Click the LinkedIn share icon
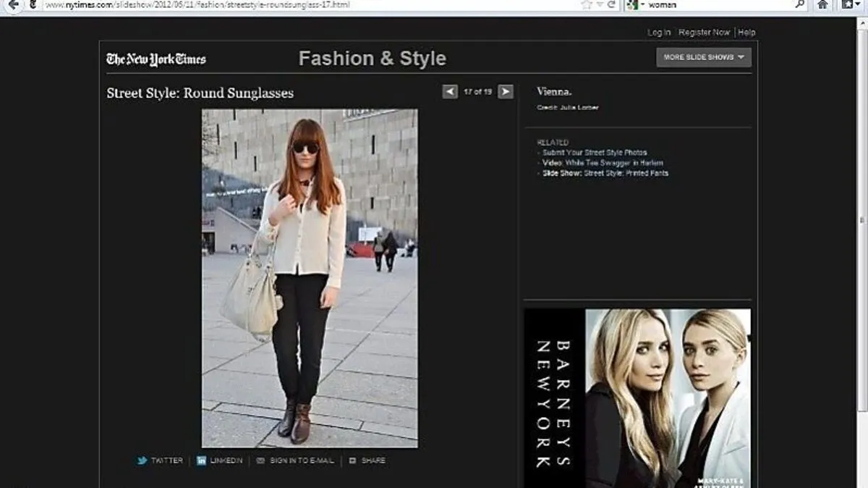 pos(202,460)
